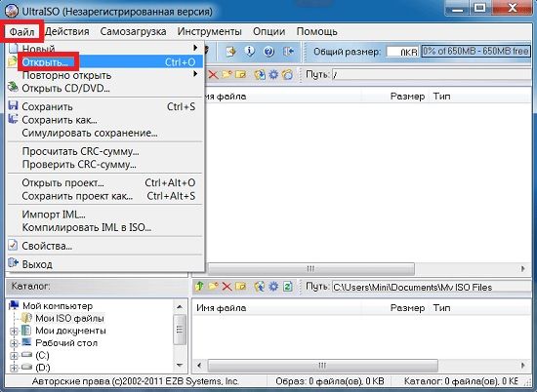The image size is (537, 392).
Task: Choose Сохранить проект как...
Action: (105, 196)
